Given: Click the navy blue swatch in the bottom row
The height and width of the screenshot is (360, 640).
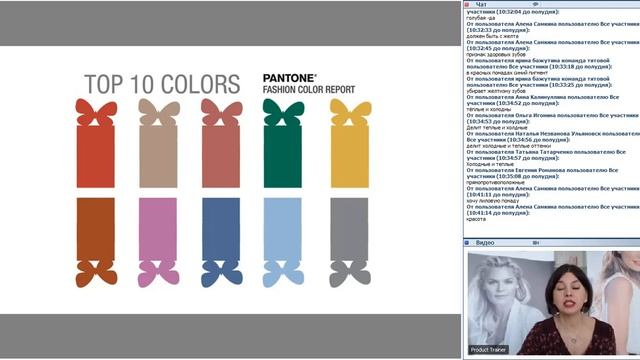Looking at the screenshot, I should point(221,229).
